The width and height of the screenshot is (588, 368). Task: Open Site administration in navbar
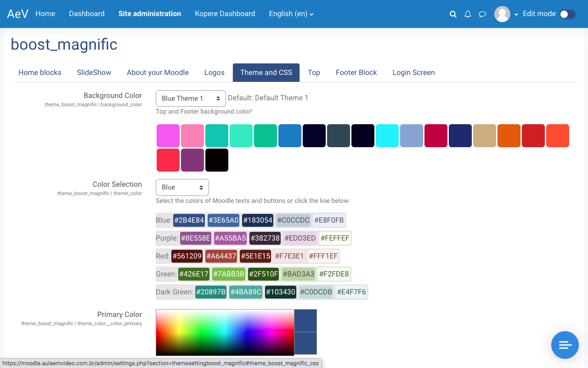click(149, 14)
